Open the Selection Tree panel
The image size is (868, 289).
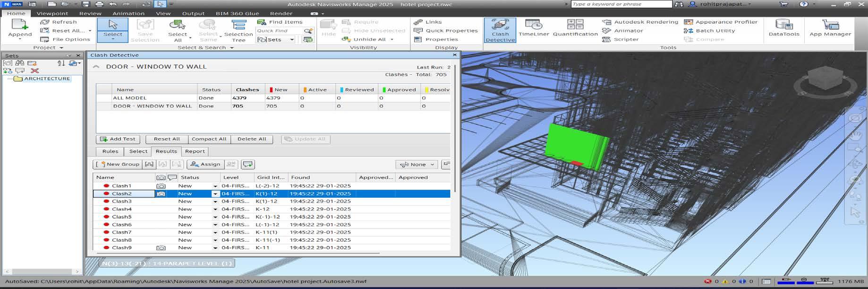(x=238, y=30)
